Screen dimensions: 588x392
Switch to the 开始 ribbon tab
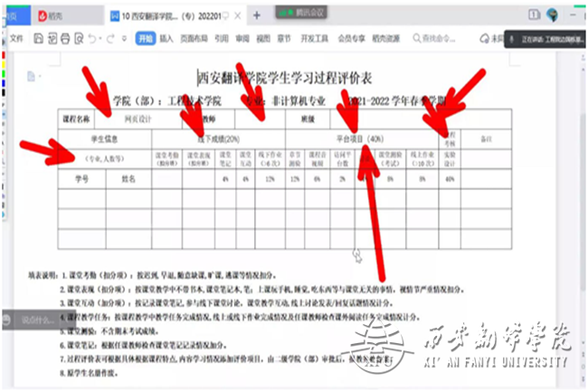pyautogui.click(x=146, y=38)
